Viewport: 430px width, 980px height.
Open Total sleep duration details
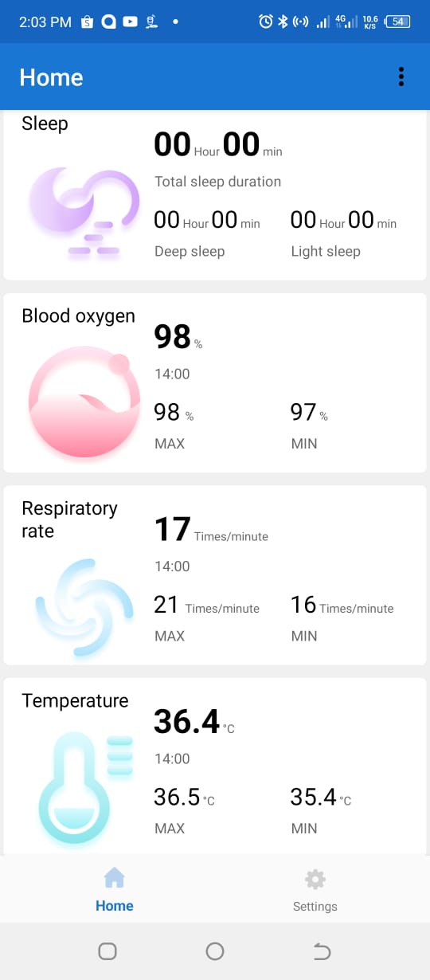click(217, 182)
